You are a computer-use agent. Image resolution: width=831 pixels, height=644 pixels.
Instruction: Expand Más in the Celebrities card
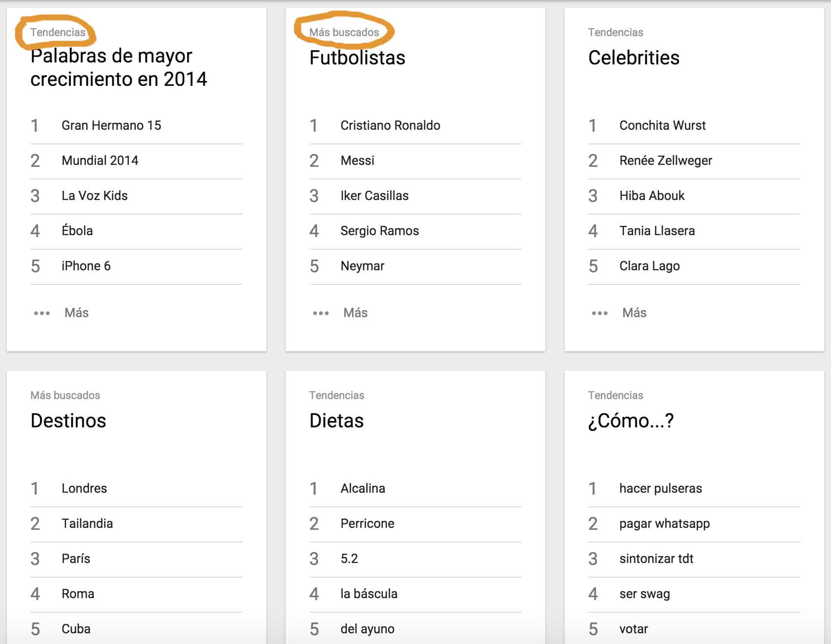click(634, 313)
